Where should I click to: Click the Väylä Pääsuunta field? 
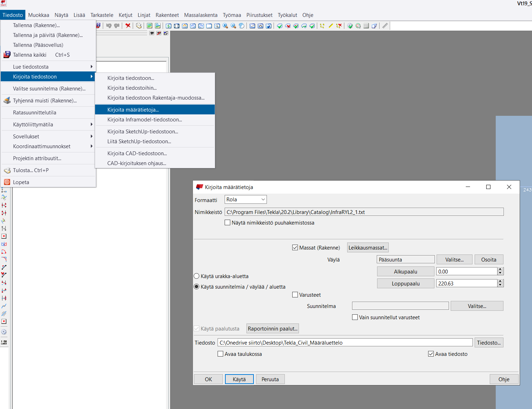click(x=406, y=259)
